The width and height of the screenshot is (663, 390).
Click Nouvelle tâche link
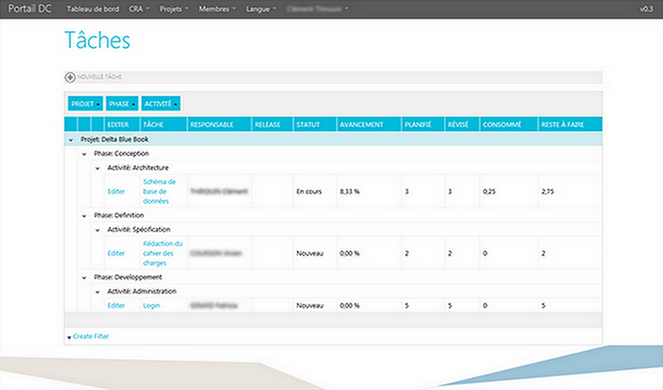[99, 77]
